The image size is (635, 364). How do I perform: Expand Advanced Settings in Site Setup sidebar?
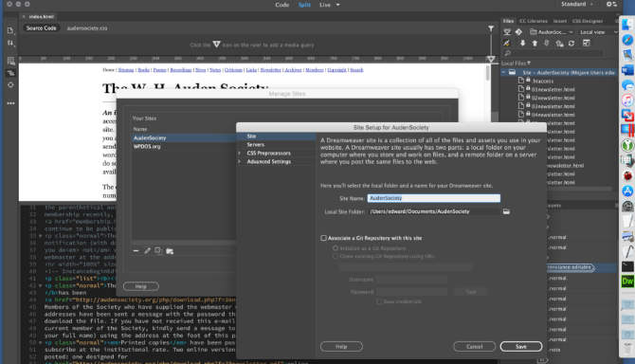pos(240,161)
